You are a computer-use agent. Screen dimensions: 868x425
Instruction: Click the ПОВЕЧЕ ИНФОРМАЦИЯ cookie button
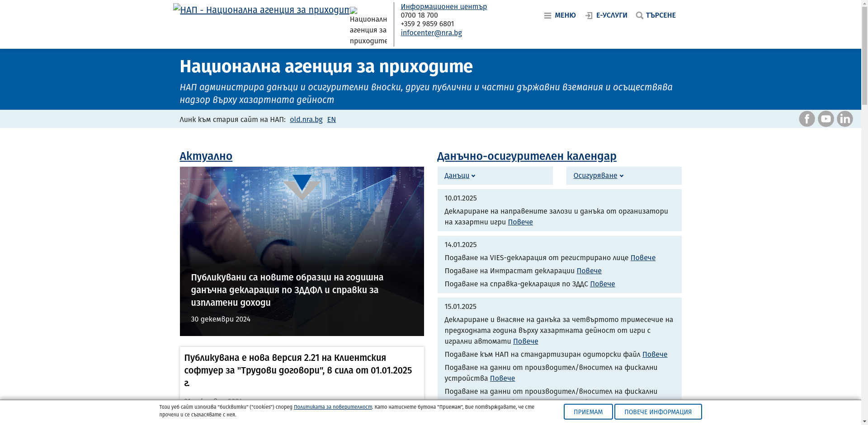coord(657,411)
